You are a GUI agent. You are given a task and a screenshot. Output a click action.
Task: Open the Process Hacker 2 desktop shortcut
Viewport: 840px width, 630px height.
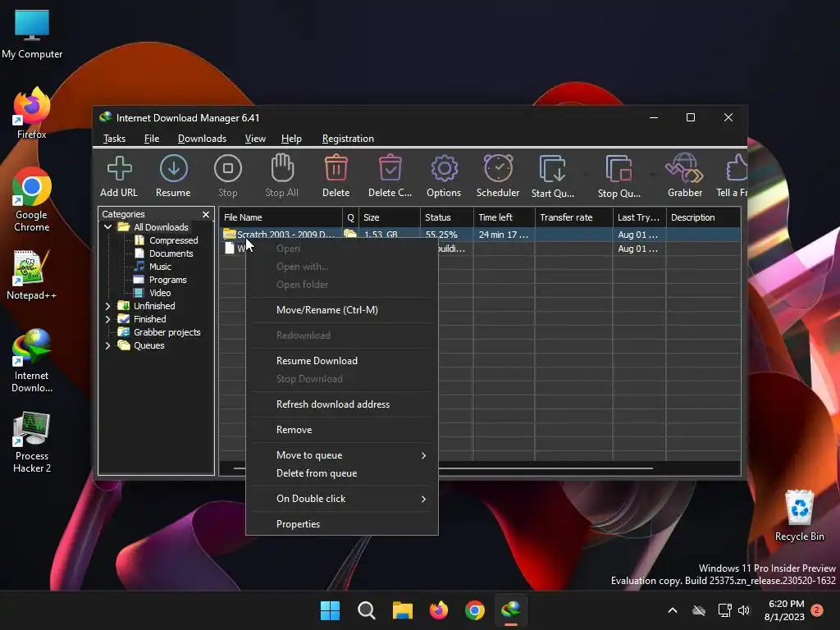coord(32,442)
